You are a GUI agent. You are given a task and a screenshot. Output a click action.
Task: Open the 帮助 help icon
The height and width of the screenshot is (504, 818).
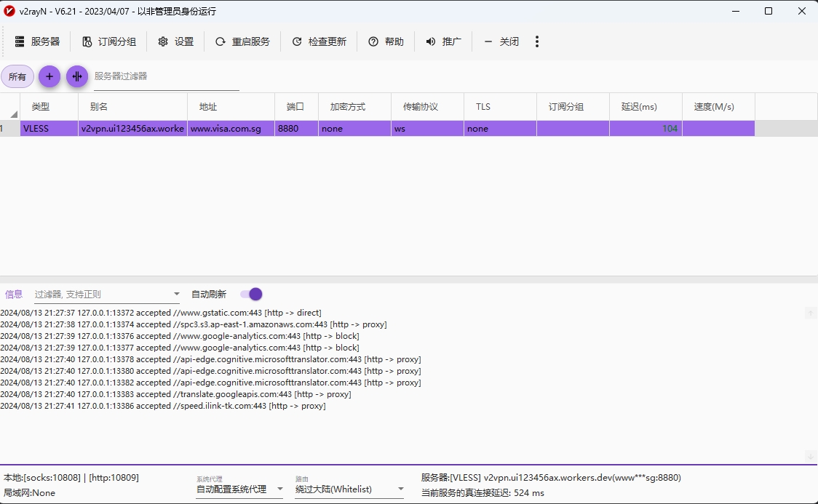373,41
